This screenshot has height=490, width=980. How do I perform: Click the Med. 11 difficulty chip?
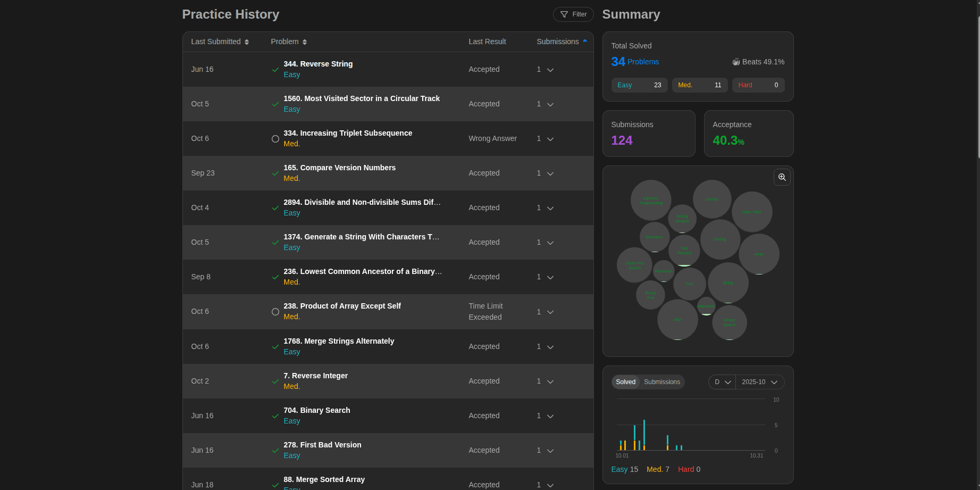(699, 85)
